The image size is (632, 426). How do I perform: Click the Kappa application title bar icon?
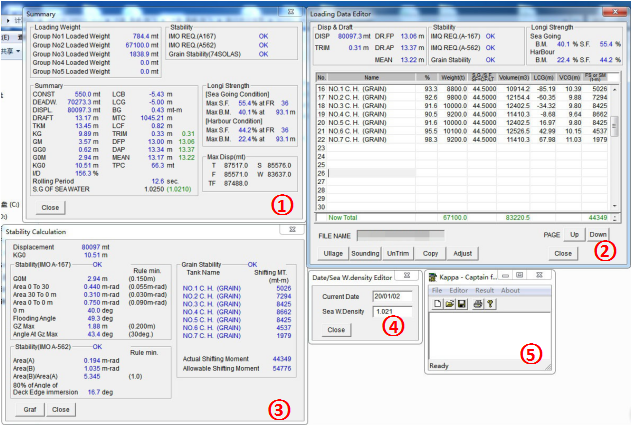point(433,277)
